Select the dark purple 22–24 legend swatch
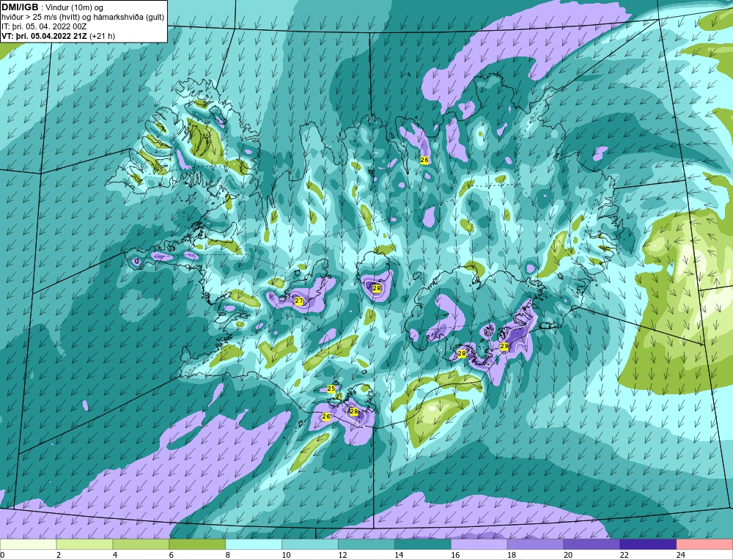This screenshot has height=560, width=733. tap(648, 545)
